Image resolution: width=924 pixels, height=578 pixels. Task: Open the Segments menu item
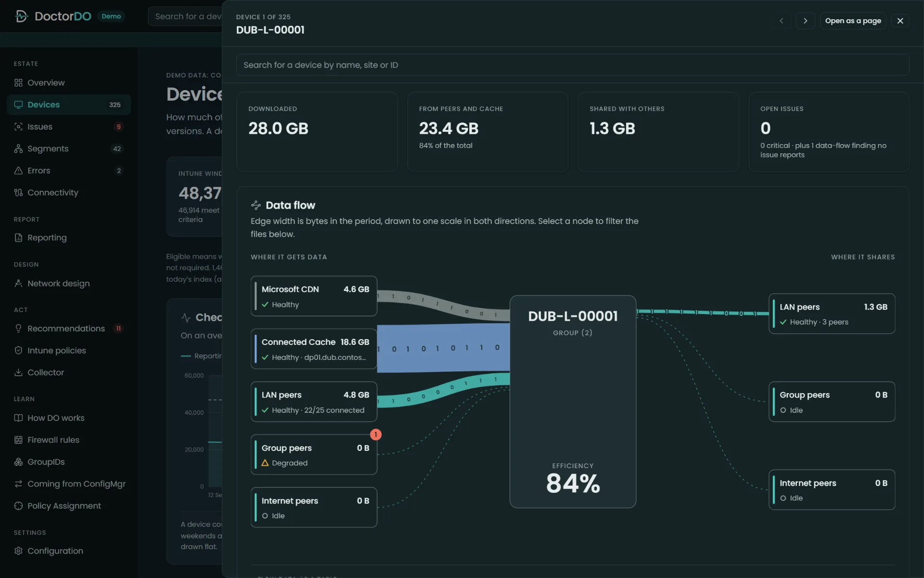[69, 148]
